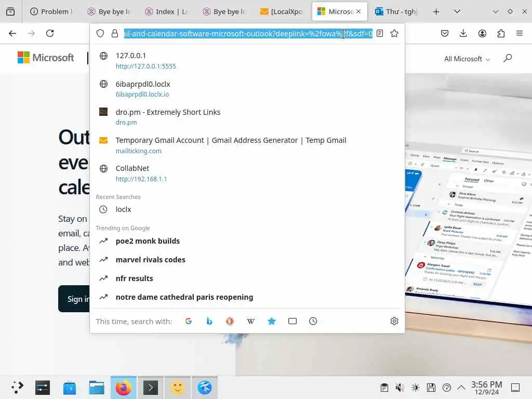Click the Microsoft logo

click(x=46, y=58)
